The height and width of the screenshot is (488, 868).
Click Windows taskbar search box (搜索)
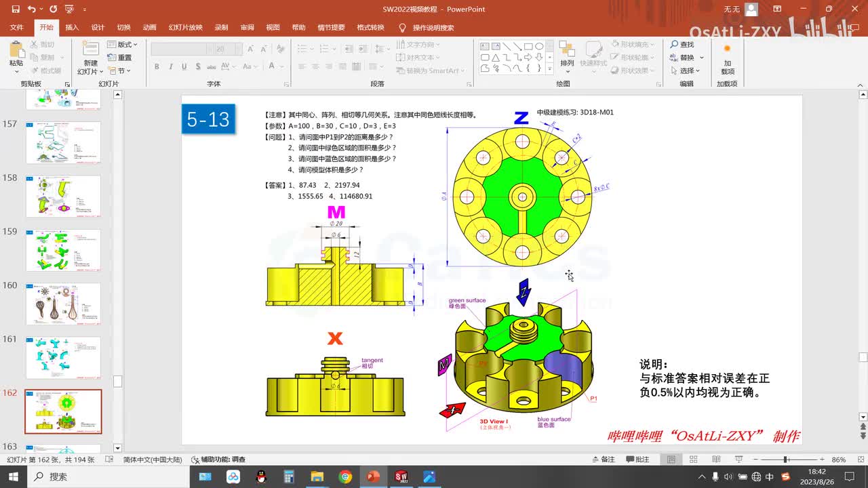point(108,476)
